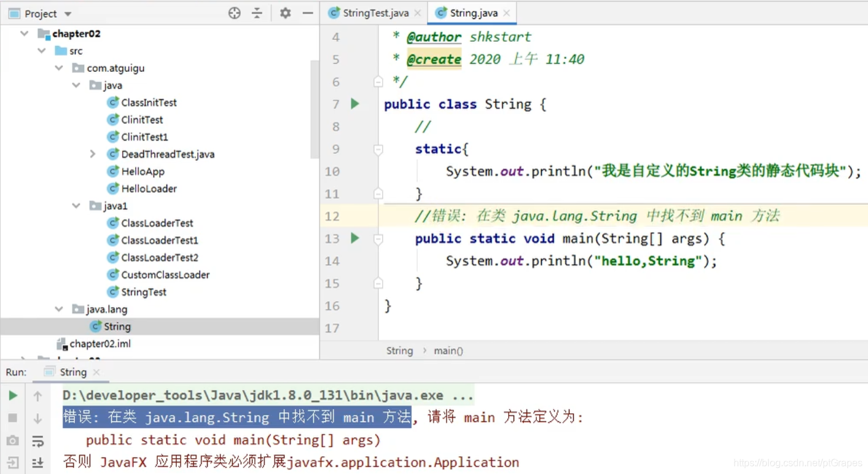
Task: Toggle soft-wrap in Run console
Action: [x=37, y=440]
